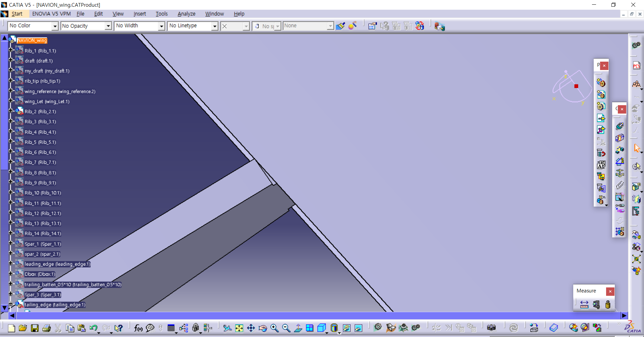Image resolution: width=644 pixels, height=337 pixels.
Task: Open the Tools menu
Action: 162,14
